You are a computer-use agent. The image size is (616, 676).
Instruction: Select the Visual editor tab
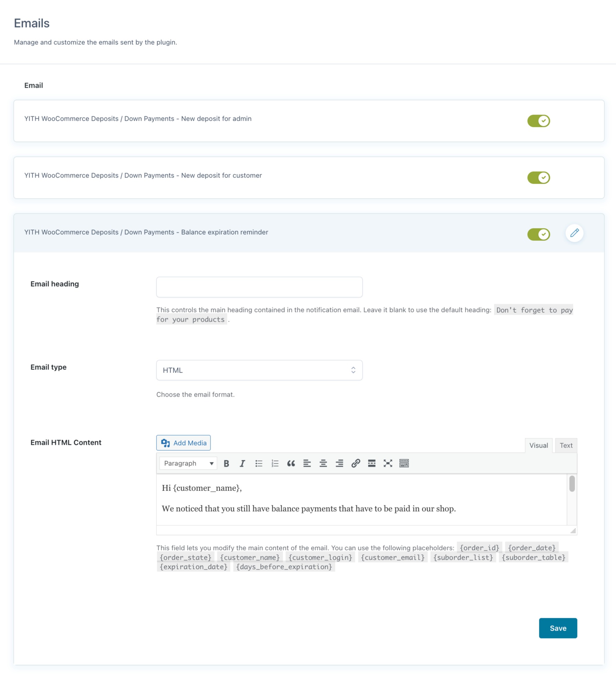tap(538, 446)
